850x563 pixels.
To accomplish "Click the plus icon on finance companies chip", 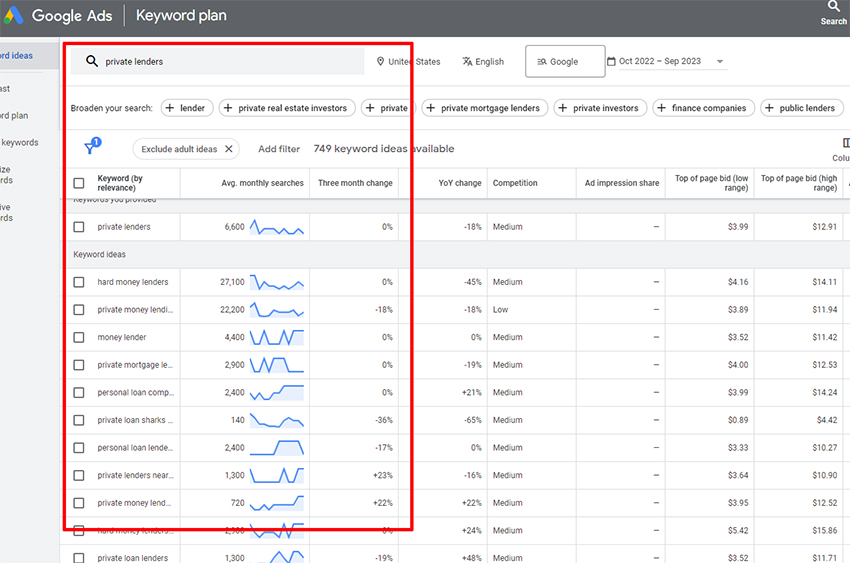I will pyautogui.click(x=661, y=108).
